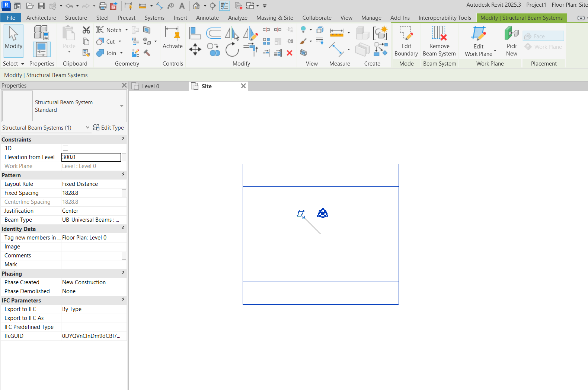Select the Modify arrow tool
The image size is (588, 390).
[14, 41]
